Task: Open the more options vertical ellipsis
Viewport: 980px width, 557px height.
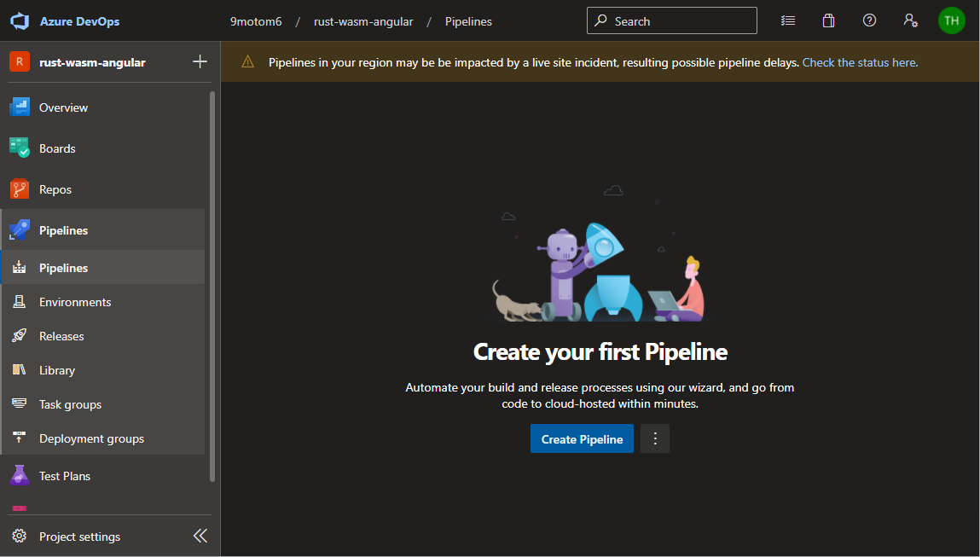Action: tap(655, 438)
